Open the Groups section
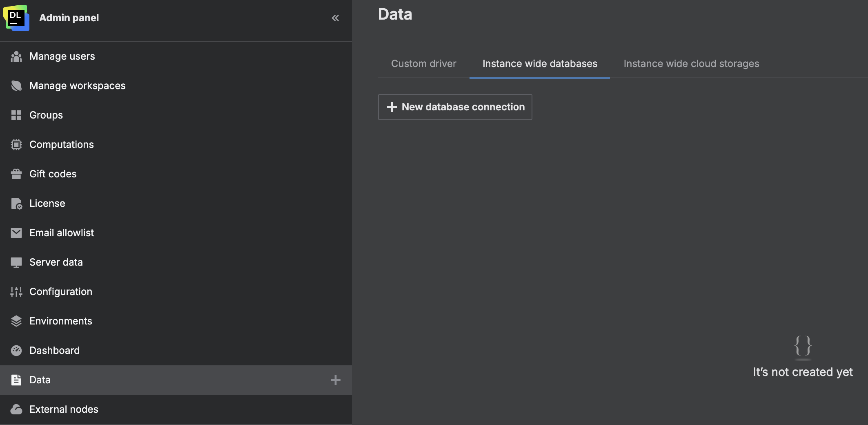Viewport: 868px width, 425px height. (x=46, y=115)
